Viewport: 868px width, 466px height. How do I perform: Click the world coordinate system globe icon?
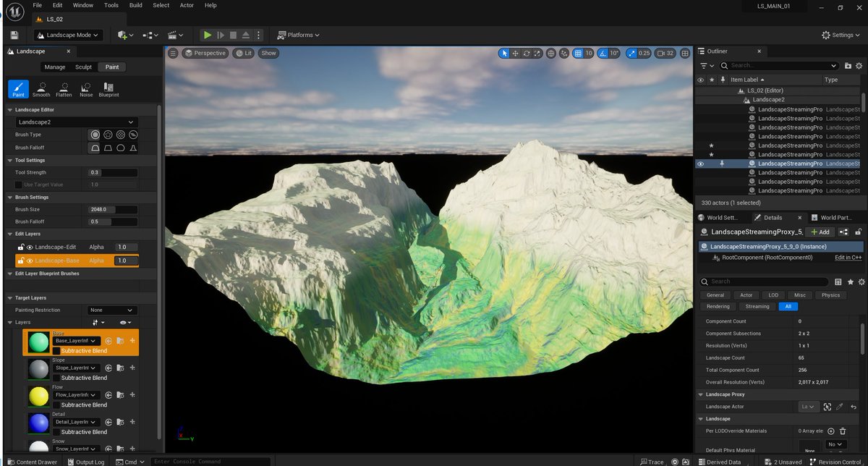[551, 53]
